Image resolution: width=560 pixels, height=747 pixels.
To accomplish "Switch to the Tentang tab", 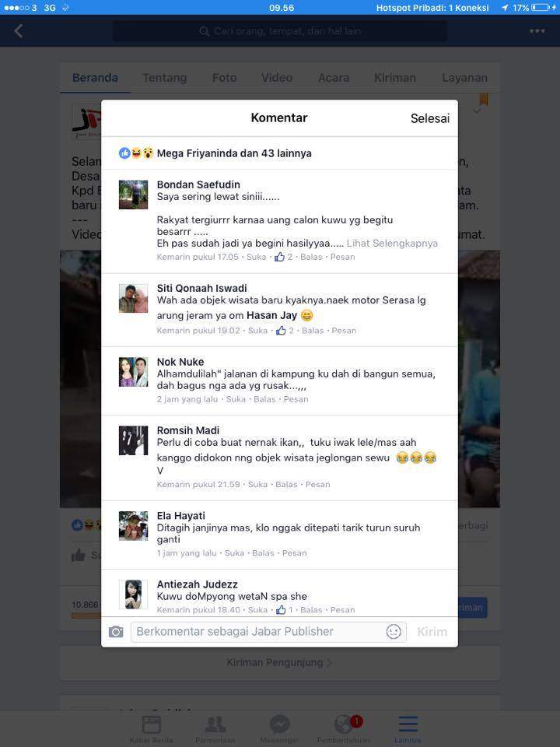I will 165,78.
